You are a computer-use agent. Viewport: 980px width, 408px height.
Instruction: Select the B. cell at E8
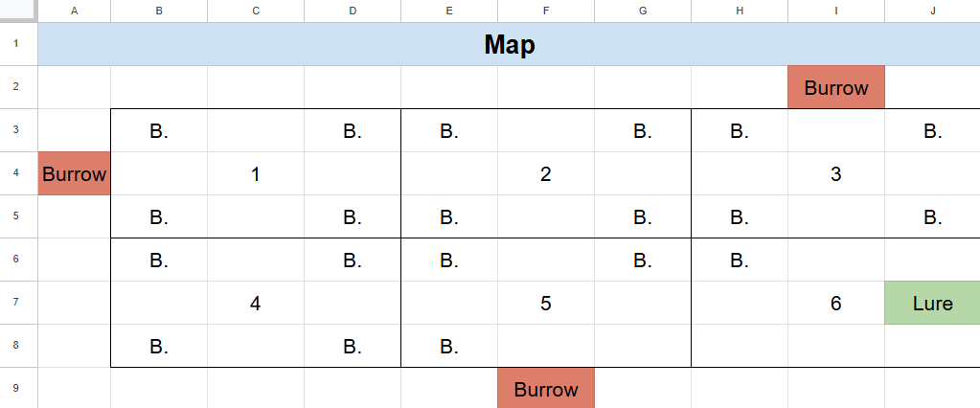click(449, 346)
